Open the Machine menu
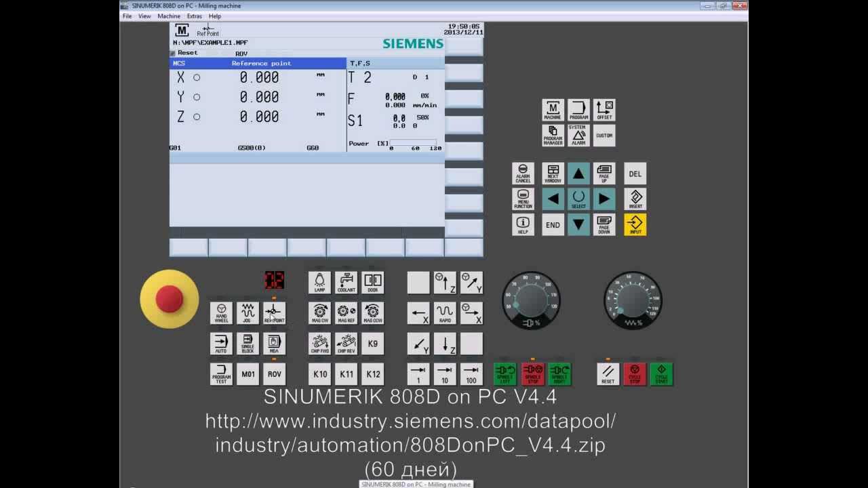The width and height of the screenshot is (868, 488). (169, 16)
